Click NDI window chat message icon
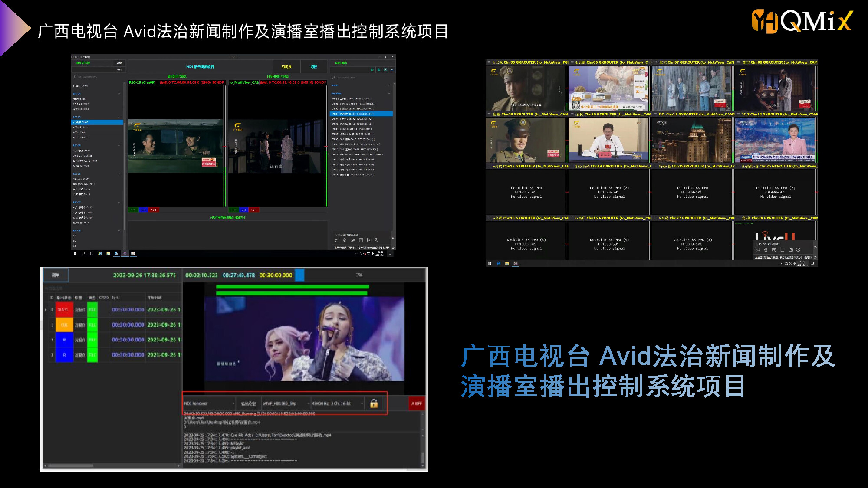 pyautogui.click(x=337, y=240)
